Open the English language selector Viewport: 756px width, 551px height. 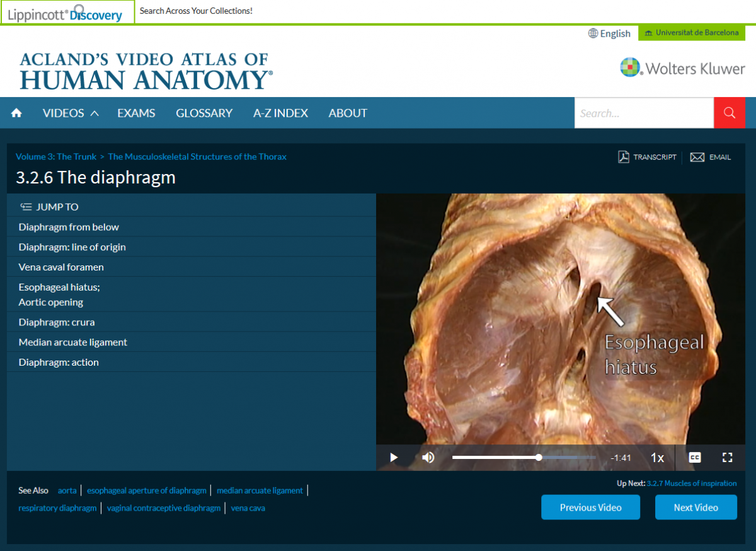point(609,33)
